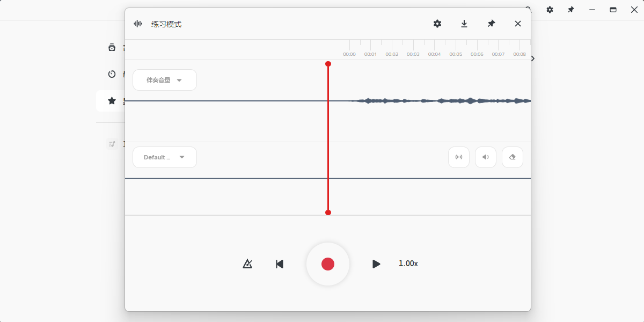Viewport: 644px width, 322px height.
Task: Open the music library sidebar icon
Action: (x=112, y=47)
